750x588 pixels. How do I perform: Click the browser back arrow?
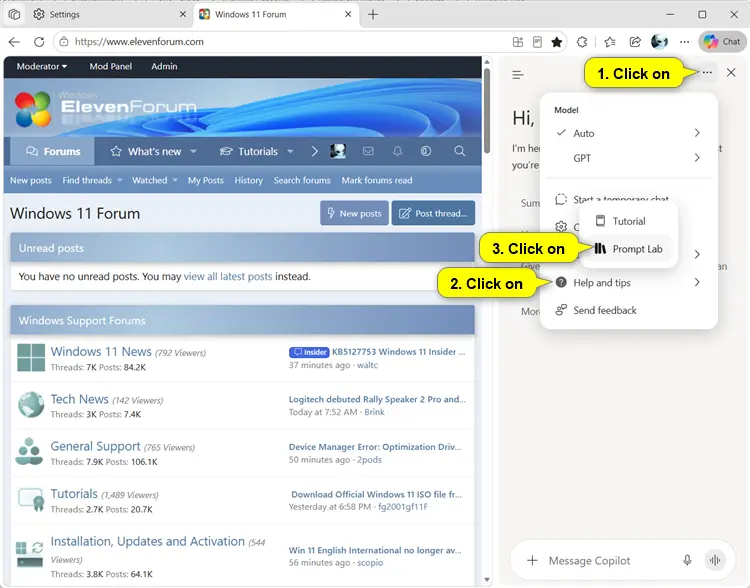(x=14, y=42)
